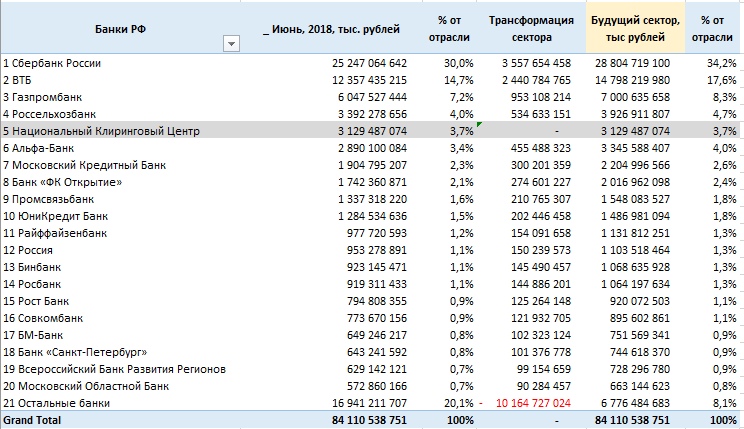The height and width of the screenshot is (429, 744).
Task: Select the Национальный Клиринговый Центр row label
Action: (102, 131)
